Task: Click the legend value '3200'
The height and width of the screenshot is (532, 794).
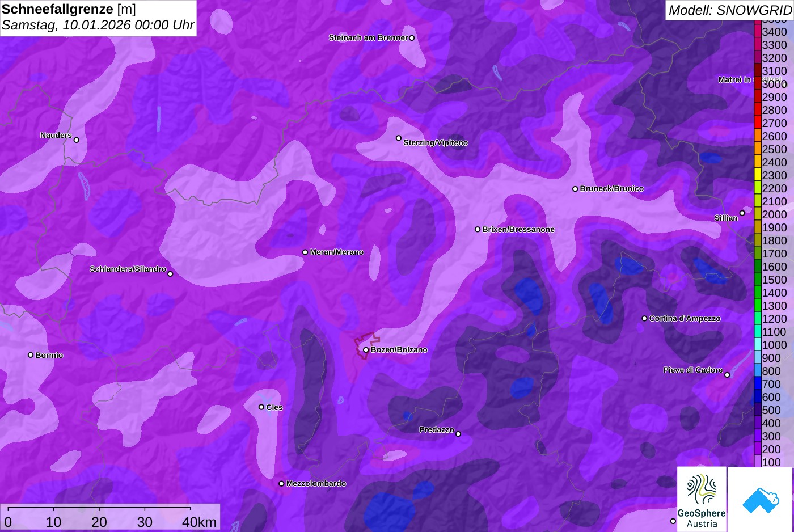Action: pyautogui.click(x=774, y=58)
